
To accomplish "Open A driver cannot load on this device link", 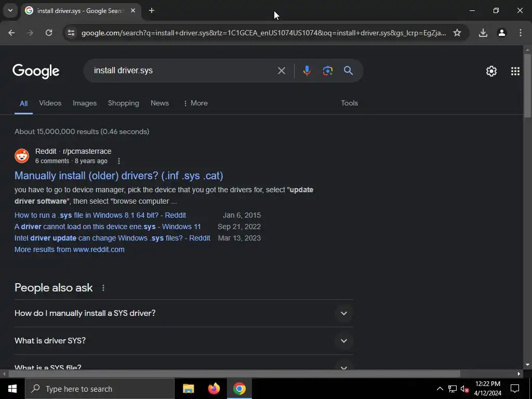I will pos(108,227).
